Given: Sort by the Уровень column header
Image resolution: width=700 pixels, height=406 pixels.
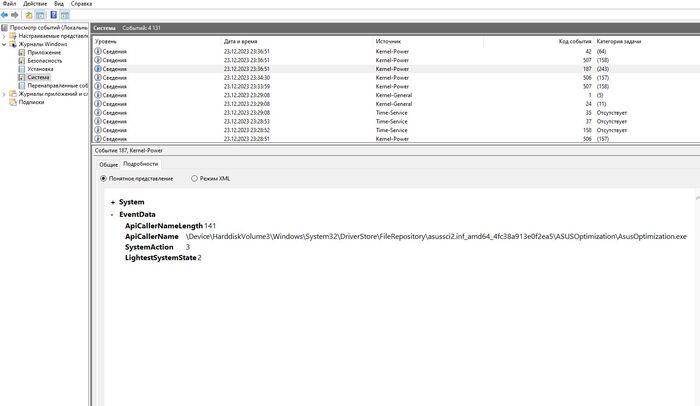Looking at the screenshot, I should click(106, 41).
